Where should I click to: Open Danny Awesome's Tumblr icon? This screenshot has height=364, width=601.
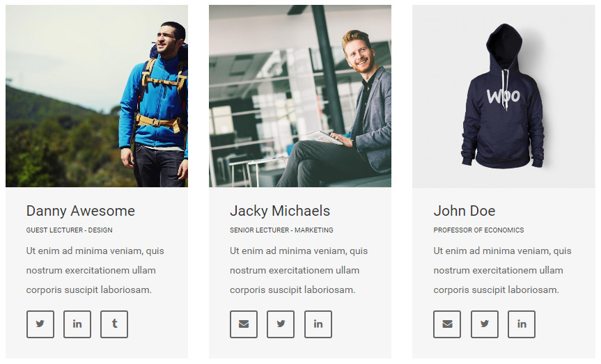coord(114,324)
